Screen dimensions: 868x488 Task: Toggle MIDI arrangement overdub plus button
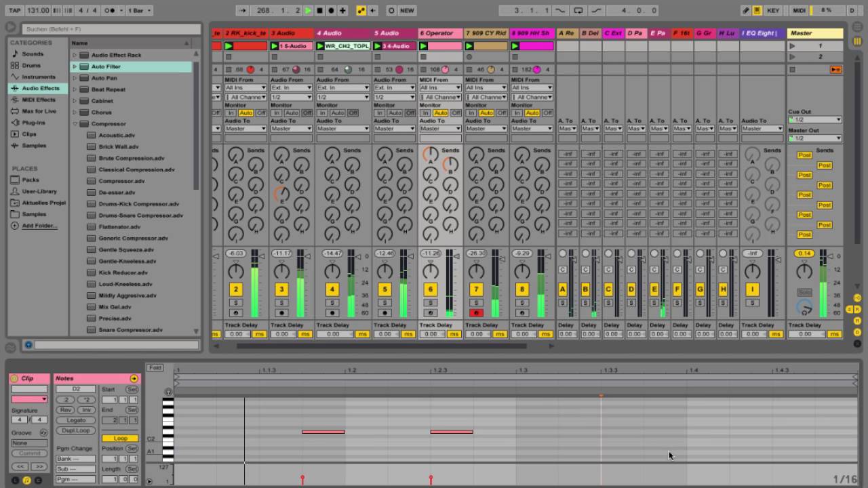[x=342, y=10]
